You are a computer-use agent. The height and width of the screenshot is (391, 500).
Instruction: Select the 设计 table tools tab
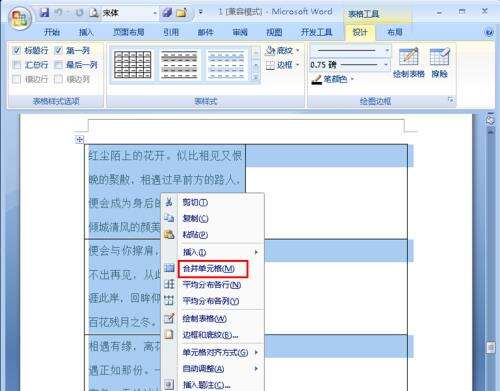(x=360, y=32)
